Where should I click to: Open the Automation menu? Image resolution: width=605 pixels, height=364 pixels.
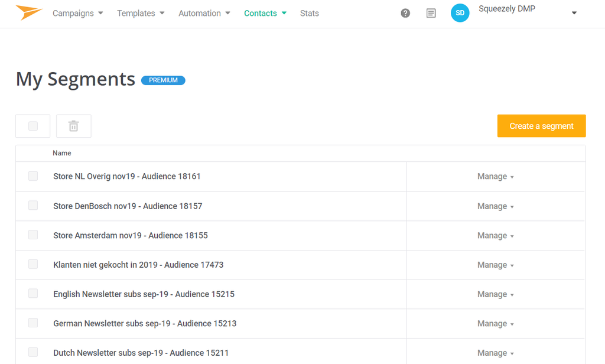click(204, 13)
